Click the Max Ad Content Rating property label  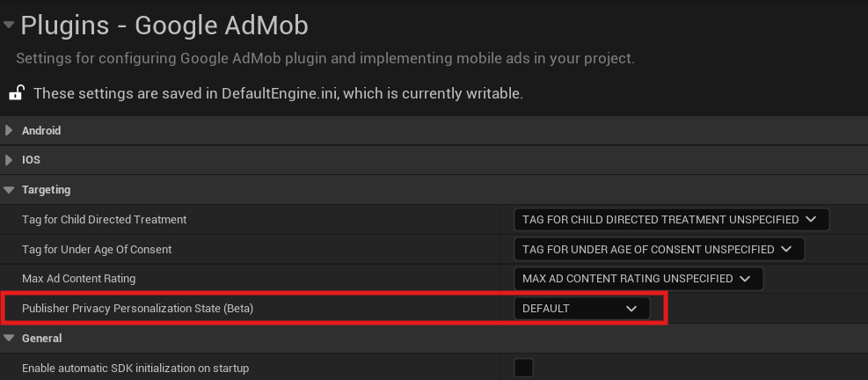(x=79, y=279)
